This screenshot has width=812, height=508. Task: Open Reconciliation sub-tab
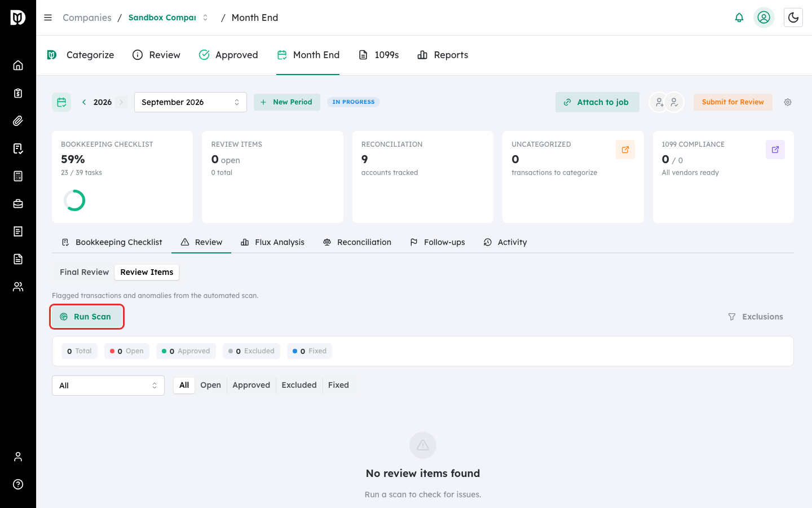[x=357, y=242]
